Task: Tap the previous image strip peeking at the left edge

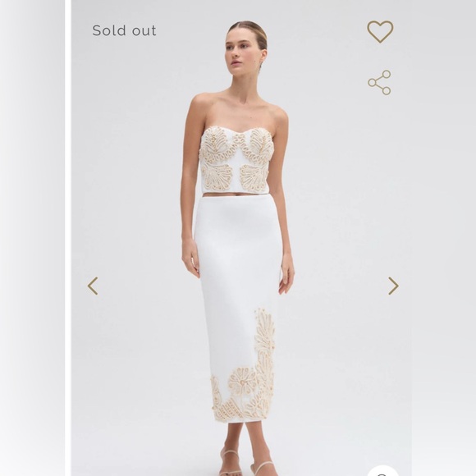Action: [32, 238]
